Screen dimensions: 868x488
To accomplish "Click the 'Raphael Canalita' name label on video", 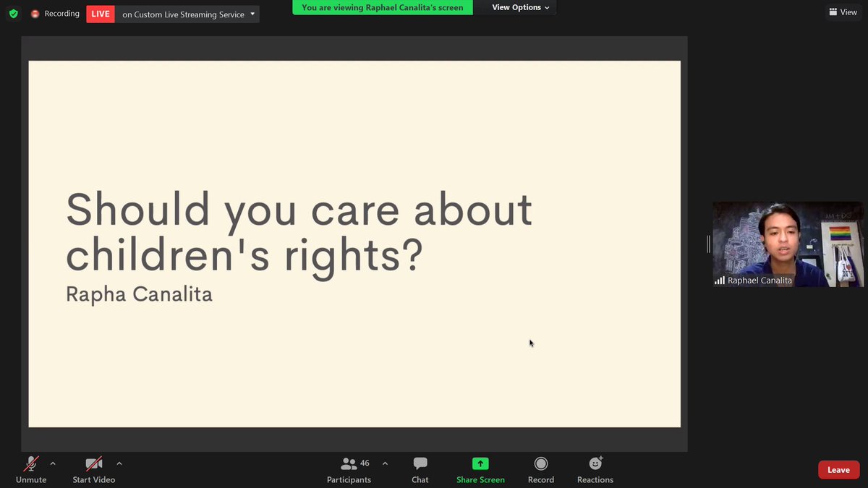I will 759,281.
